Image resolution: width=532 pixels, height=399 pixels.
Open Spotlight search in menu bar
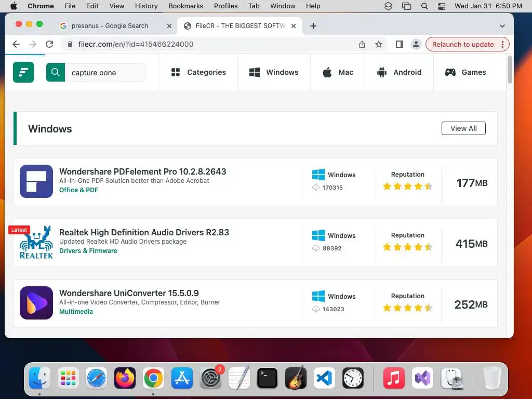pyautogui.click(x=424, y=6)
